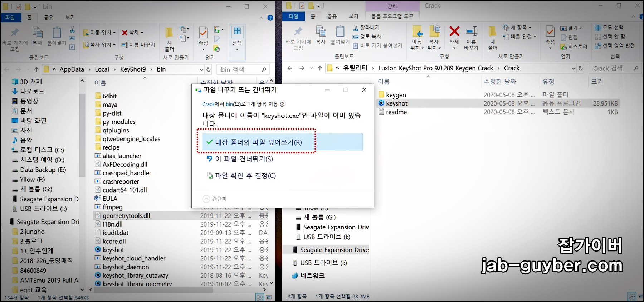Click 수정한 날짜 column header in Crack window
Image resolution: width=644 pixels, height=302 pixels.
point(500,82)
